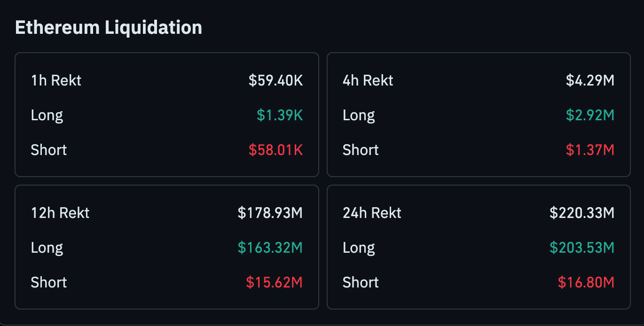Select the 12h Rekt label
Viewport: 644px width, 326px height.
[x=60, y=213]
